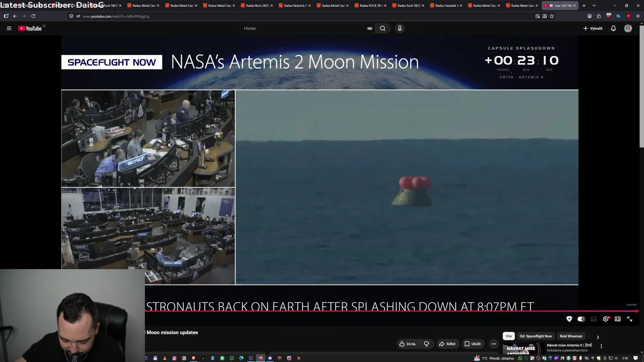Open the browser extensions puzzle icon
644x362 pixels.
click(x=599, y=16)
